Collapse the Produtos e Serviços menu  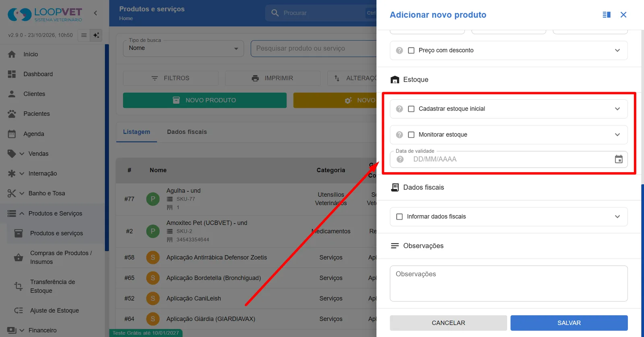pos(22,214)
